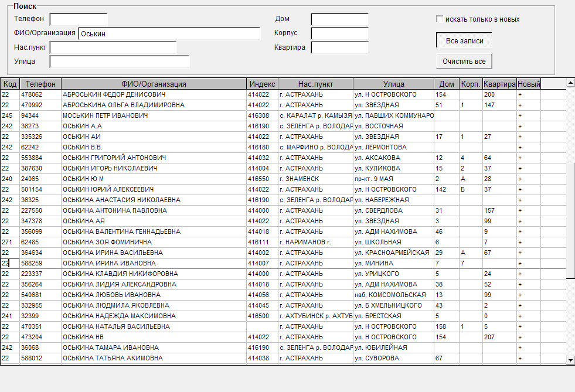Screen dimensions: 575x392
Task: Focus the Телефон search field
Action: click(79, 19)
